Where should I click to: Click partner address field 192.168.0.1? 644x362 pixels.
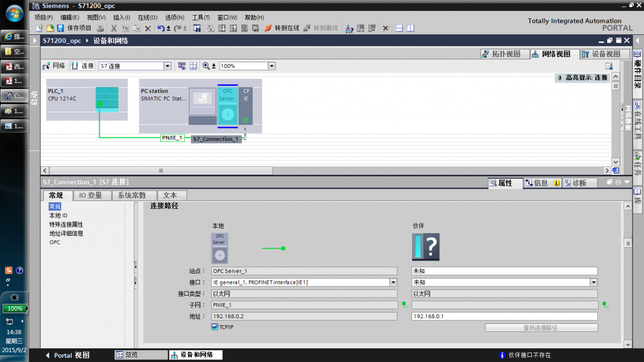504,316
